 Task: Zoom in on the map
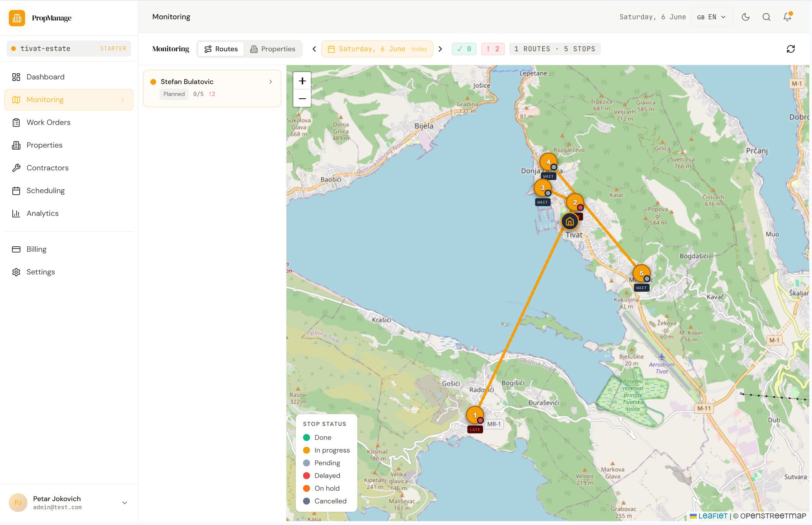click(302, 81)
